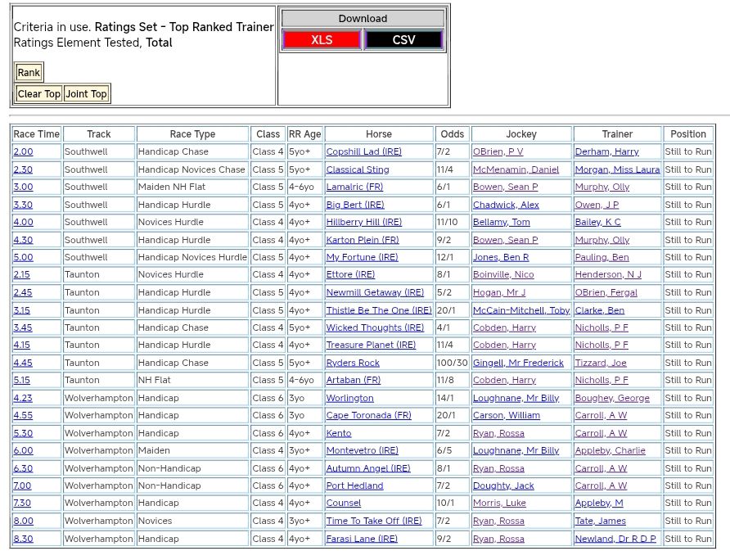Click the Rank button
730x560 pixels.
point(29,72)
